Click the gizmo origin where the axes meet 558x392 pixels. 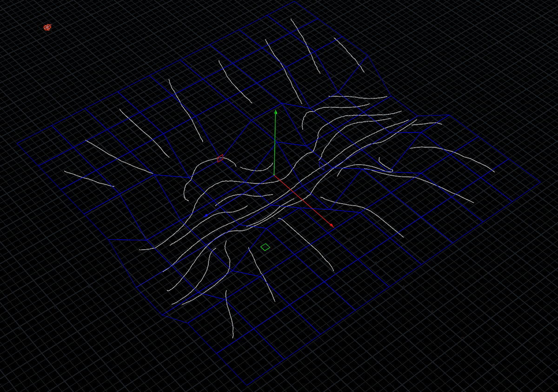[x=275, y=175]
